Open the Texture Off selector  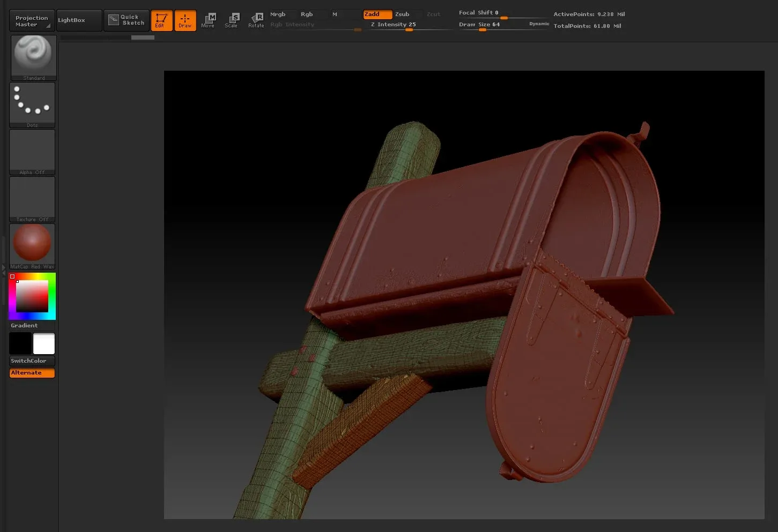(x=32, y=197)
